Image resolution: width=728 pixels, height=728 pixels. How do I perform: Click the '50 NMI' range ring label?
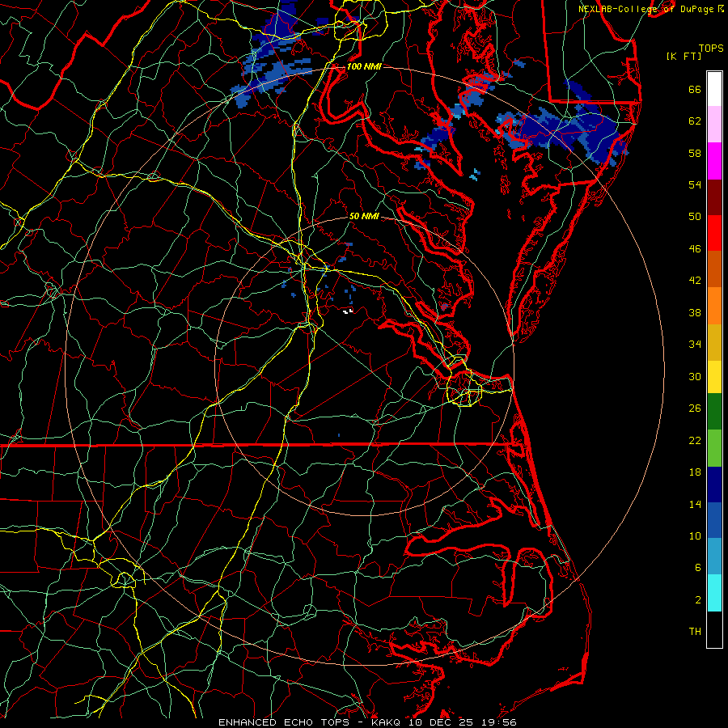365,216
